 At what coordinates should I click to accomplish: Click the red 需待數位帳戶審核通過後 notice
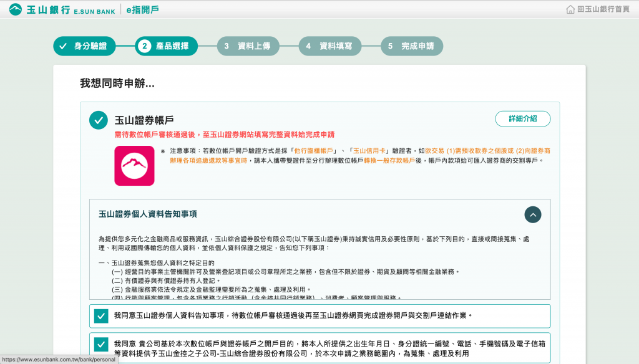point(225,135)
